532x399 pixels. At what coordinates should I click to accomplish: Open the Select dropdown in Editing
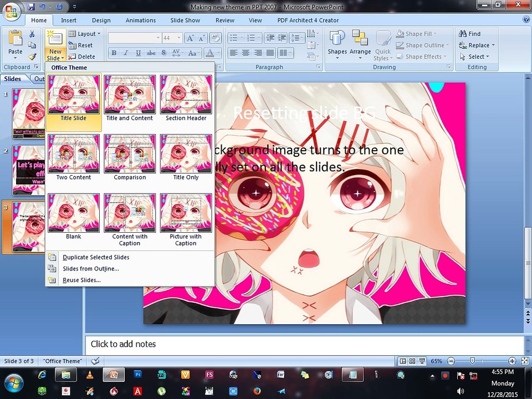point(475,57)
